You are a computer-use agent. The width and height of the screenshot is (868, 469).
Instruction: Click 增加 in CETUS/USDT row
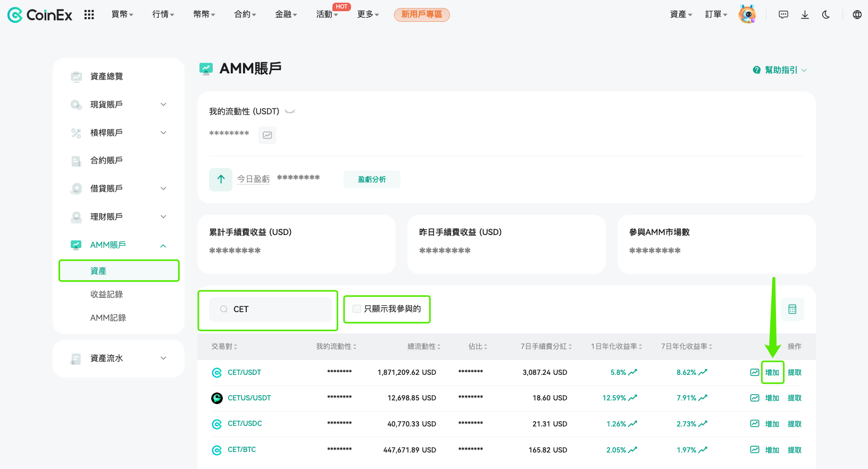coord(772,398)
